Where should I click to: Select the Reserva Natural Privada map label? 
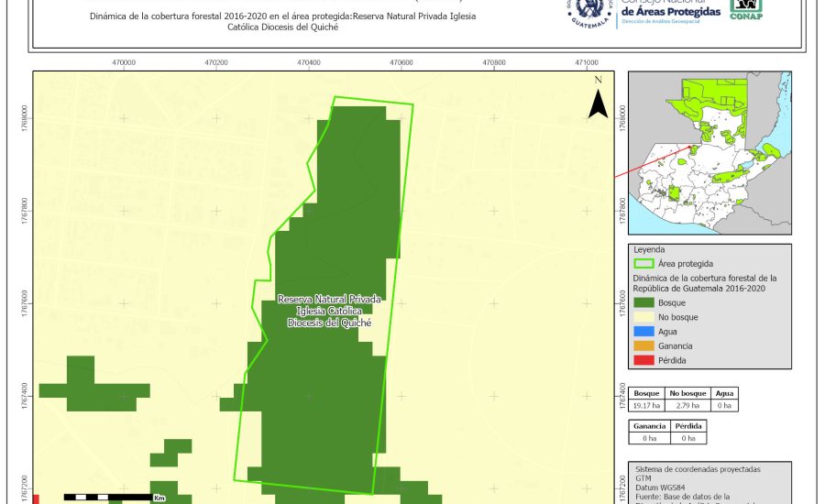329,312
